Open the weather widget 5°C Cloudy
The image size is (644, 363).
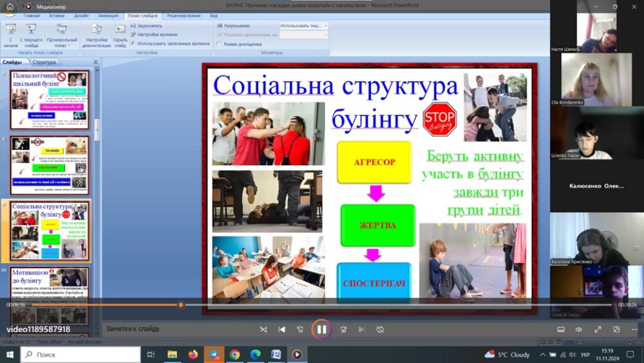507,355
